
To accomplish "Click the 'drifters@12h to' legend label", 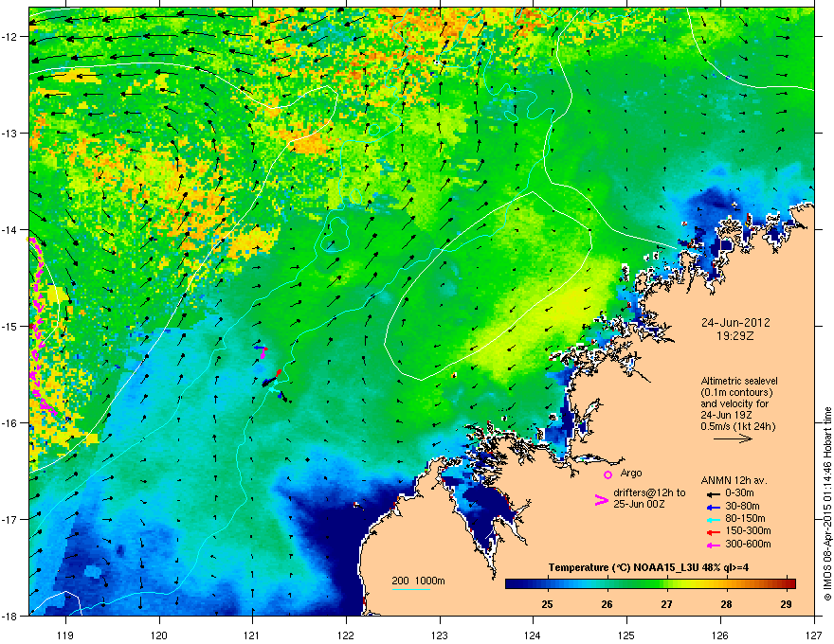I will [649, 493].
